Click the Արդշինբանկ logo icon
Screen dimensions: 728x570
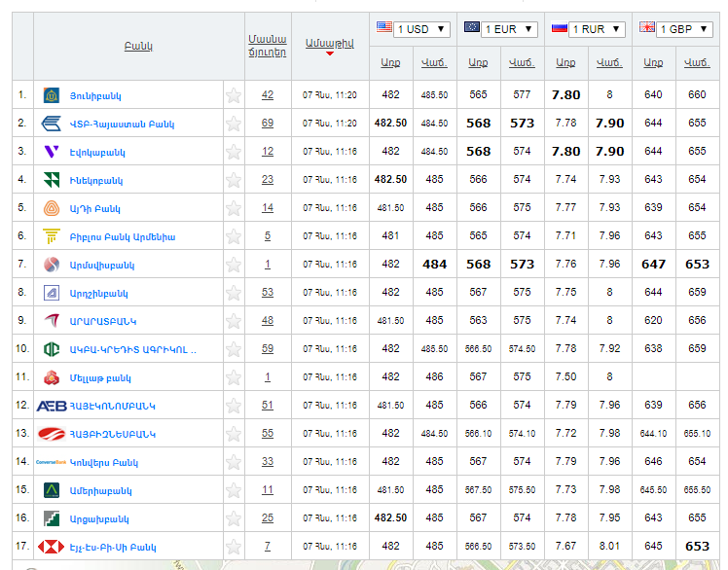point(51,293)
